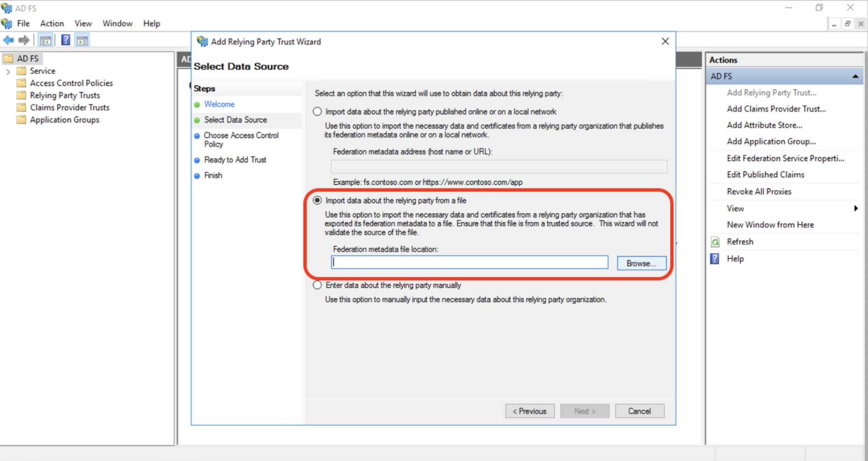Click the AD FS root folder icon

tap(8, 59)
